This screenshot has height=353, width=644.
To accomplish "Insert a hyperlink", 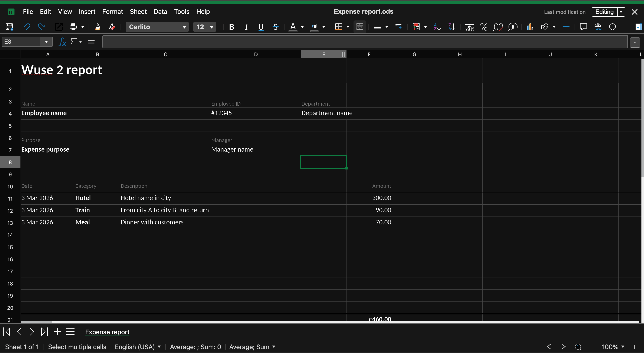I will 598,27.
